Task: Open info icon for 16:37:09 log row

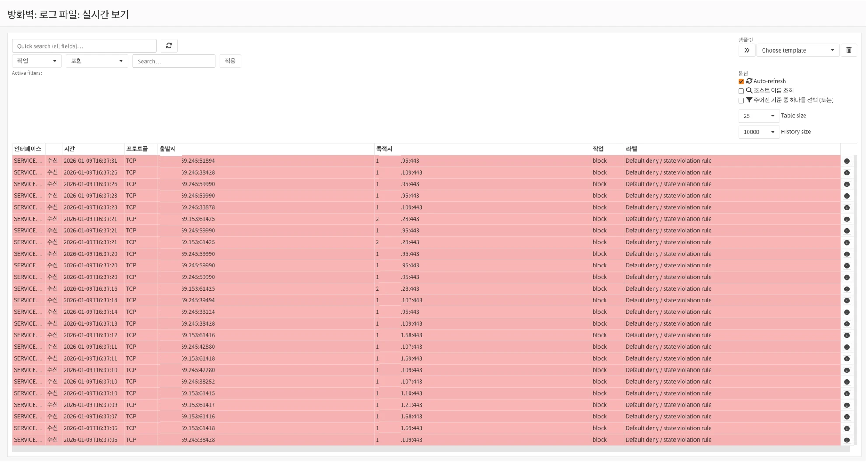Action: pos(847,405)
